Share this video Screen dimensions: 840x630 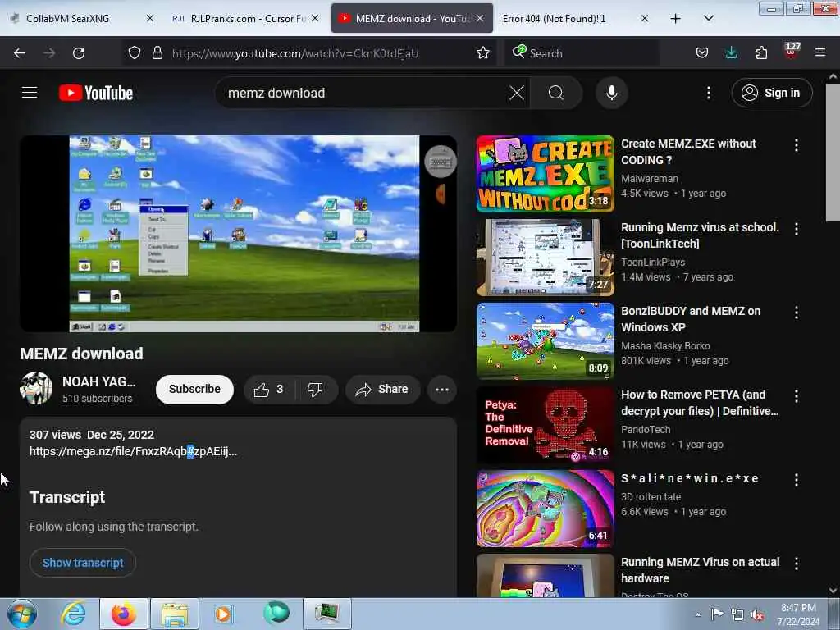point(382,390)
